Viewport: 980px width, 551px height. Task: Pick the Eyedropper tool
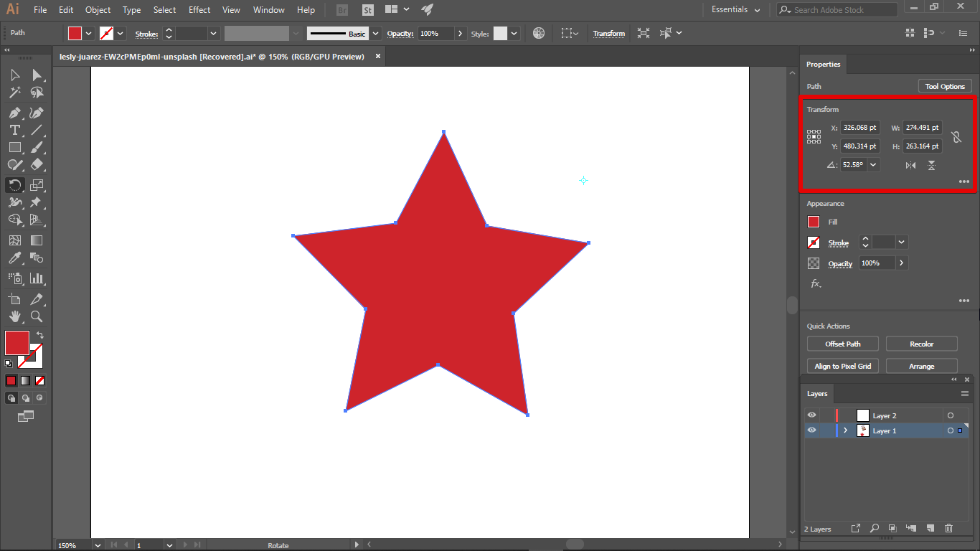14,258
